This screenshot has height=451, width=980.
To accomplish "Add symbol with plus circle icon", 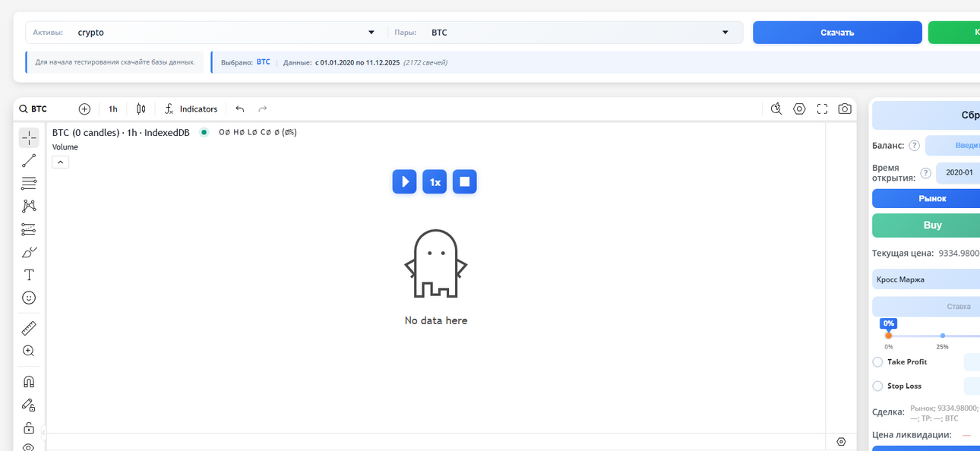I will (x=84, y=109).
